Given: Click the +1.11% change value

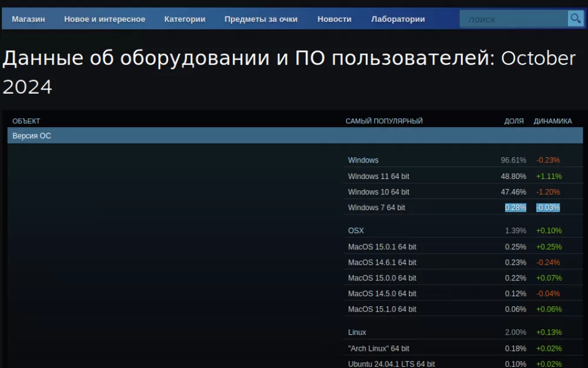Looking at the screenshot, I should coord(549,176).
